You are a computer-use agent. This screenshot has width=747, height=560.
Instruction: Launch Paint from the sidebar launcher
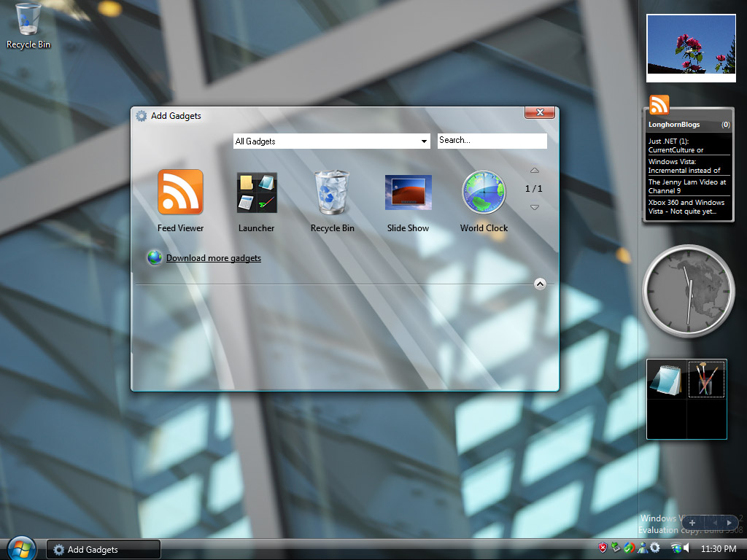[706, 379]
